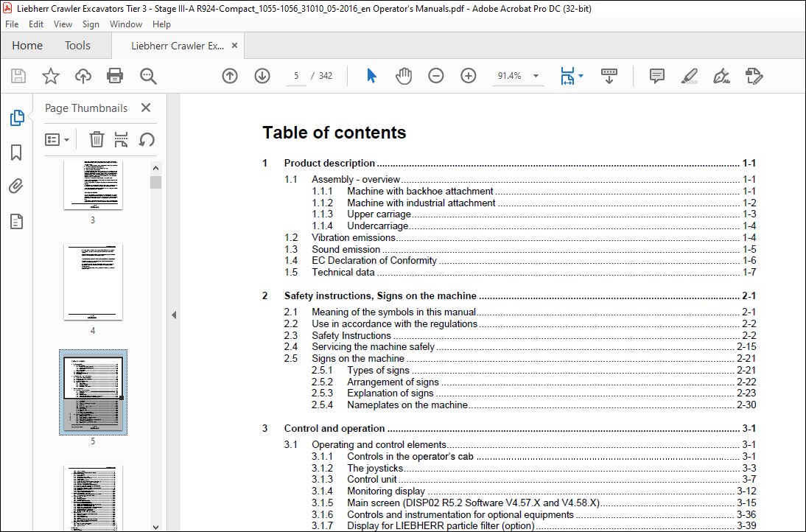
Task: Open the Window menu
Action: (x=126, y=24)
